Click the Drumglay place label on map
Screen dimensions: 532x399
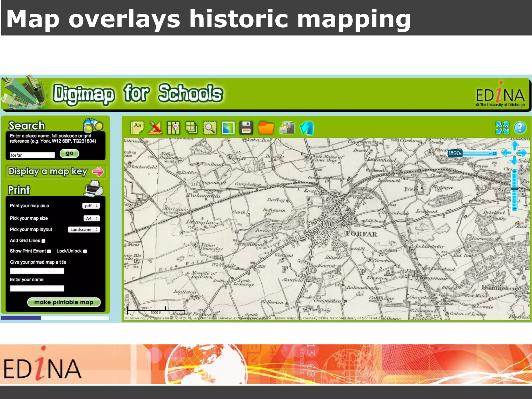201,223
